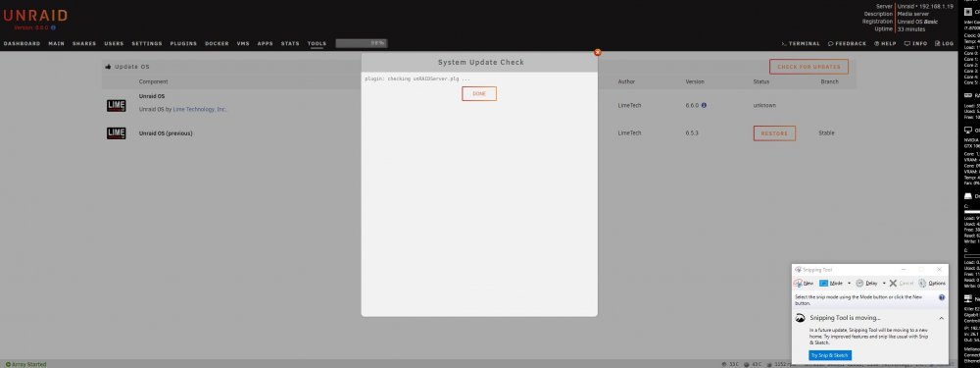The width and height of the screenshot is (980, 368).
Task: Go to the MAIN tab
Action: pyautogui.click(x=56, y=44)
